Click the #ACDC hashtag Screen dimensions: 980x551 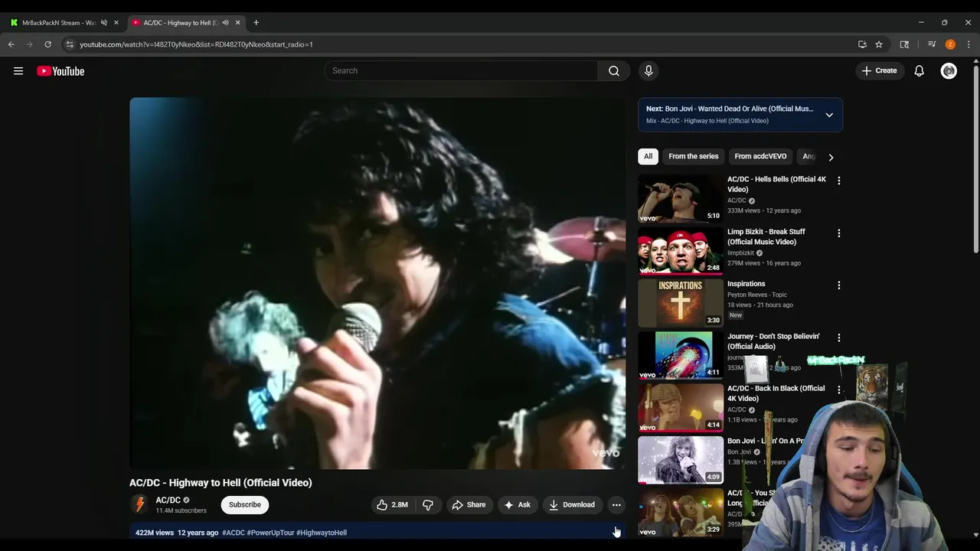[x=234, y=533]
